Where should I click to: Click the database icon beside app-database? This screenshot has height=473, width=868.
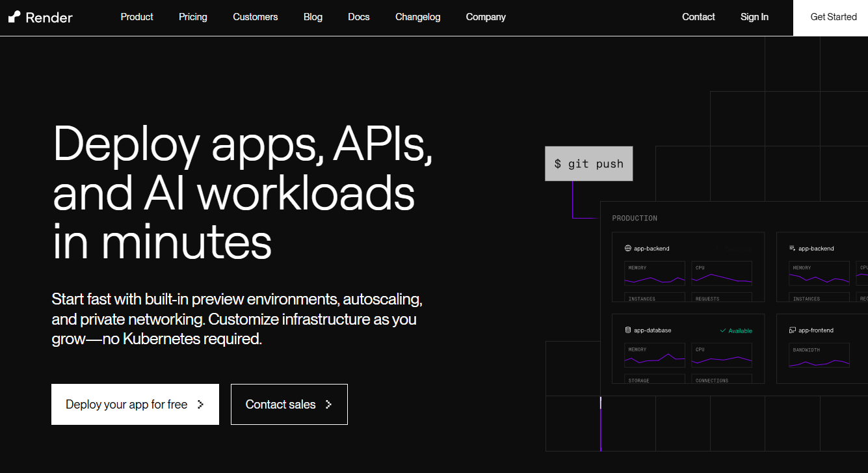[628, 331]
